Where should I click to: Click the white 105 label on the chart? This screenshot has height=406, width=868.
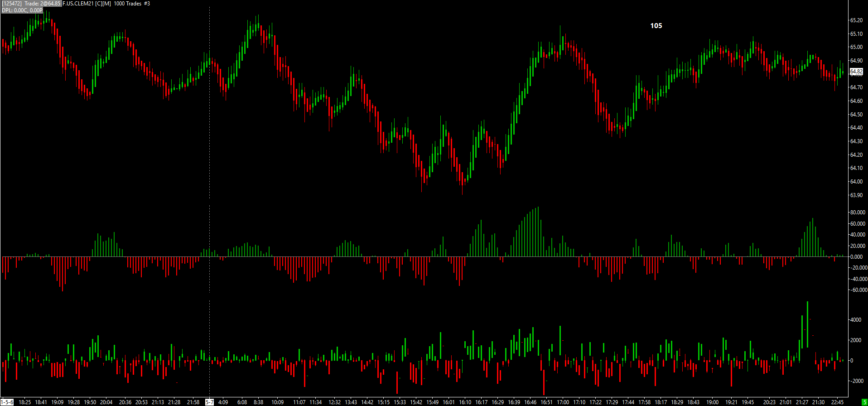coord(656,26)
